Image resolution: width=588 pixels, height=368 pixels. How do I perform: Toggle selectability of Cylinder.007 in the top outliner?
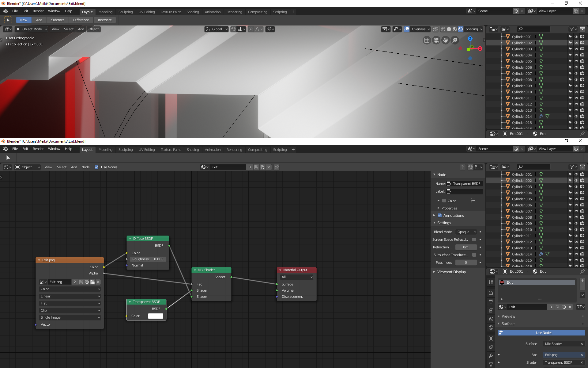[x=570, y=74]
